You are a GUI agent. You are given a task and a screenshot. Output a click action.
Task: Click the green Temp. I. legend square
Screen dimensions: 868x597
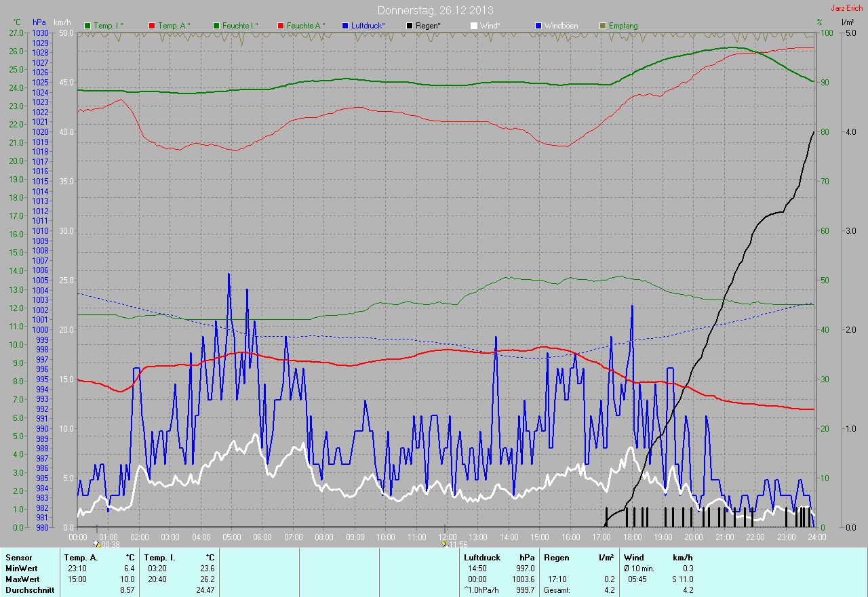(87, 26)
